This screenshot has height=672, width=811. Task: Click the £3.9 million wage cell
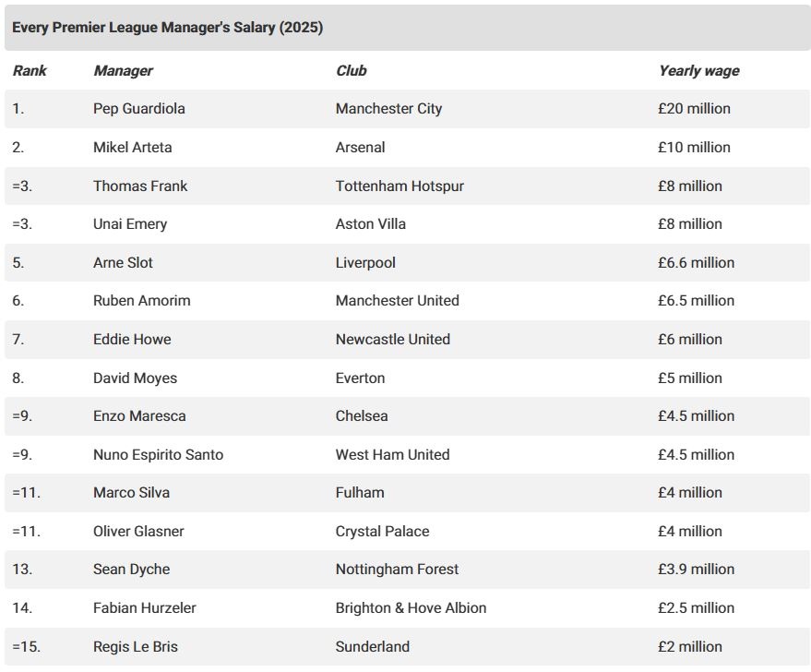pyautogui.click(x=696, y=570)
